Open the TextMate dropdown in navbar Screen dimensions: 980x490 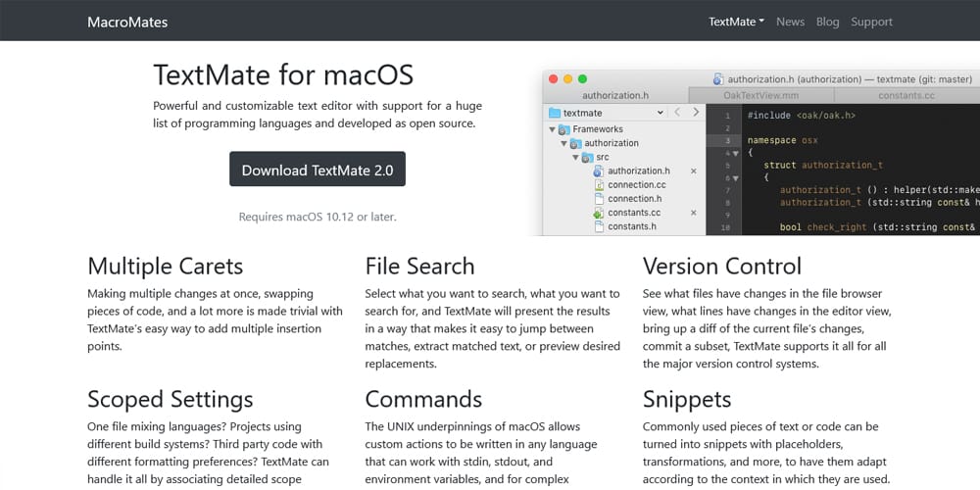point(736,22)
